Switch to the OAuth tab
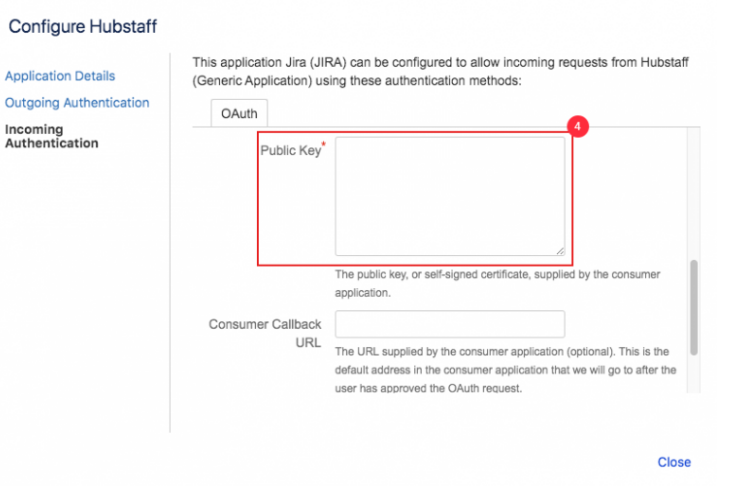 tap(239, 114)
